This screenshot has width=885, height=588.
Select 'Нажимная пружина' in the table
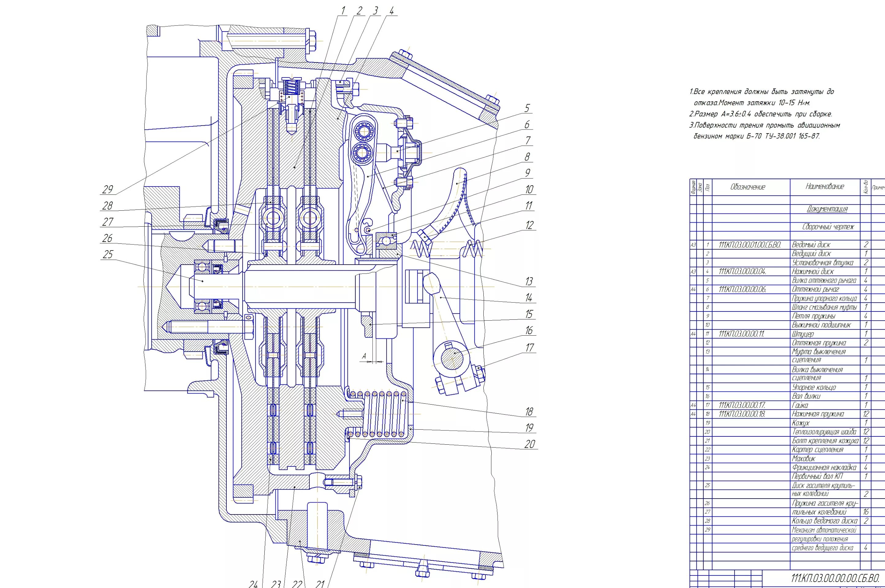point(818,414)
